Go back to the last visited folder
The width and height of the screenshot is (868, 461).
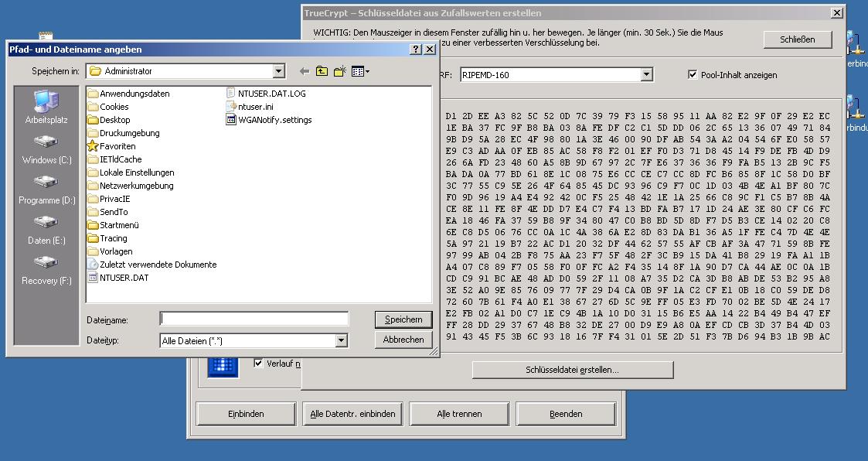point(304,71)
